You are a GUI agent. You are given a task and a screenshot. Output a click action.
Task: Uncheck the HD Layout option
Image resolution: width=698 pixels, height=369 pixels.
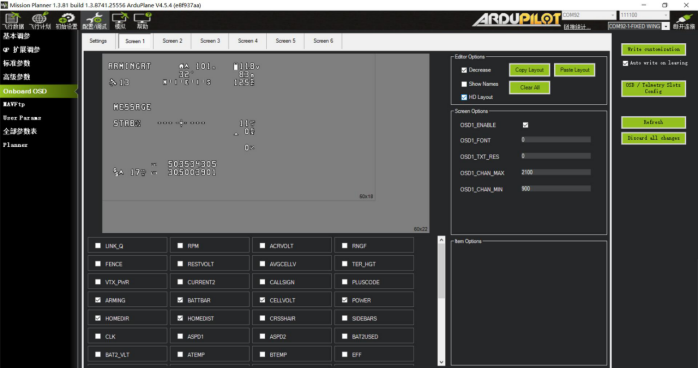click(464, 97)
